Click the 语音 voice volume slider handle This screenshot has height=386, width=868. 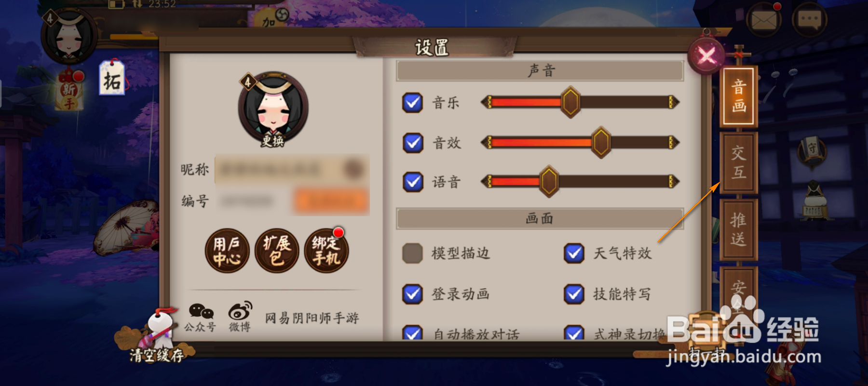549,182
